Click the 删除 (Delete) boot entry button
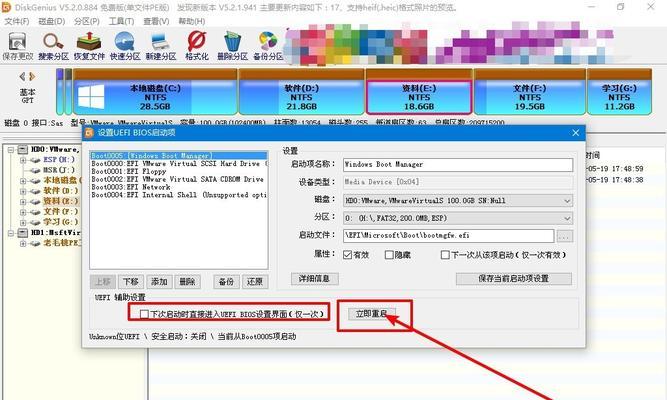Screen dimensions: 667x400 pos(187,282)
